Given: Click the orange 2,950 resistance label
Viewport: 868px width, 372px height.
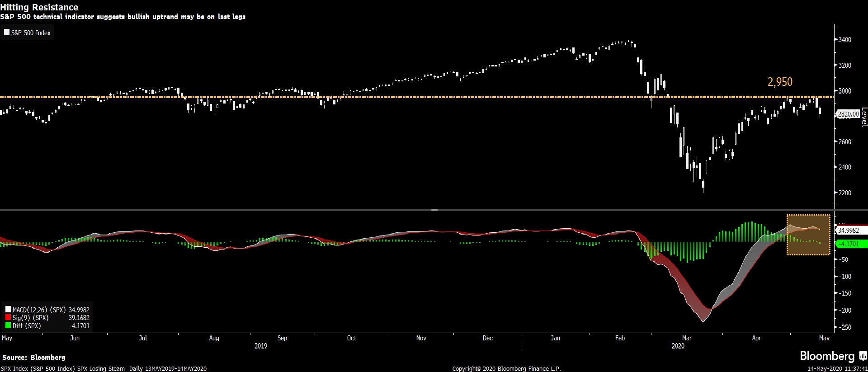Looking at the screenshot, I should click(780, 82).
